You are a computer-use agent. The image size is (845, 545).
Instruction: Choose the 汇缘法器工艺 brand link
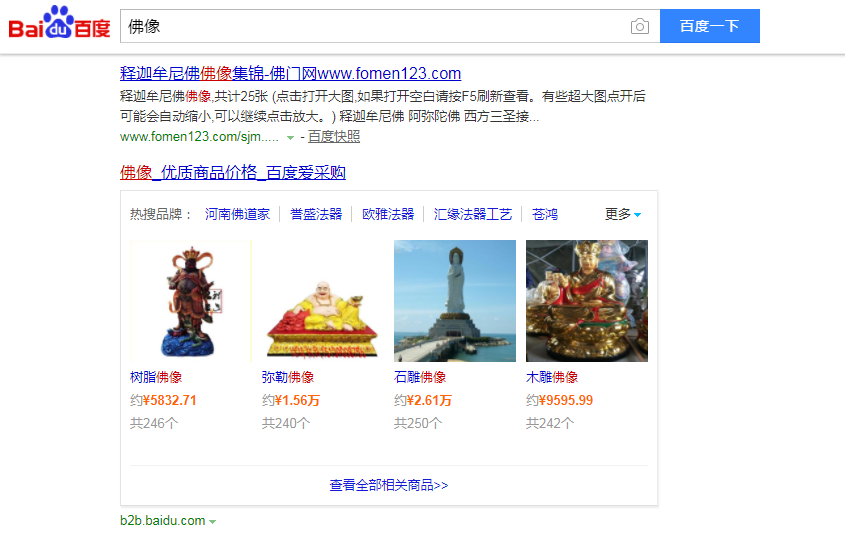473,215
